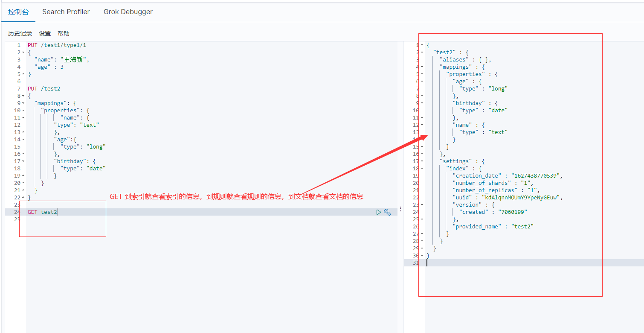This screenshot has width=644, height=333.
Task: Fold the "version" block in the response
Action: pos(422,205)
